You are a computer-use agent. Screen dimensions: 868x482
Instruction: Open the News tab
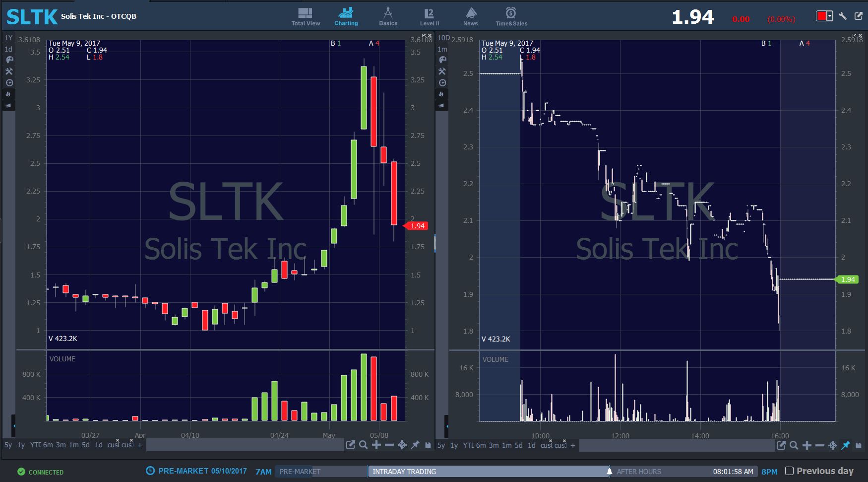tap(471, 16)
